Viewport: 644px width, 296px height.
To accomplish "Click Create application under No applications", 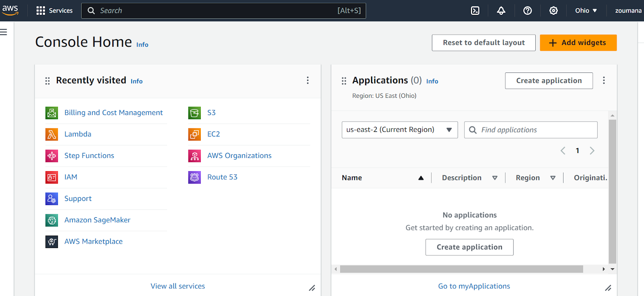I will [469, 247].
